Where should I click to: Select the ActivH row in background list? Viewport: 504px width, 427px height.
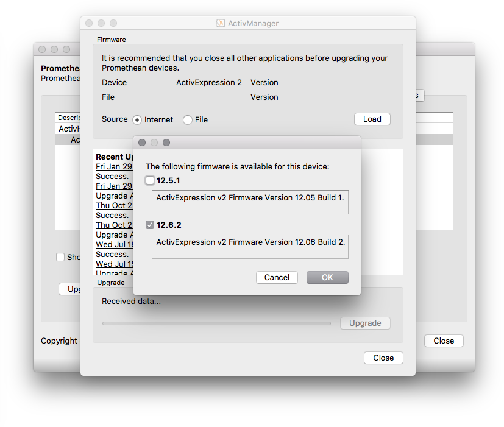[x=68, y=129]
